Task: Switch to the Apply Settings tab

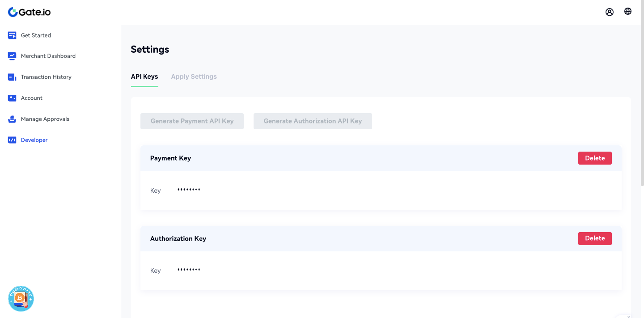Action: tap(194, 76)
